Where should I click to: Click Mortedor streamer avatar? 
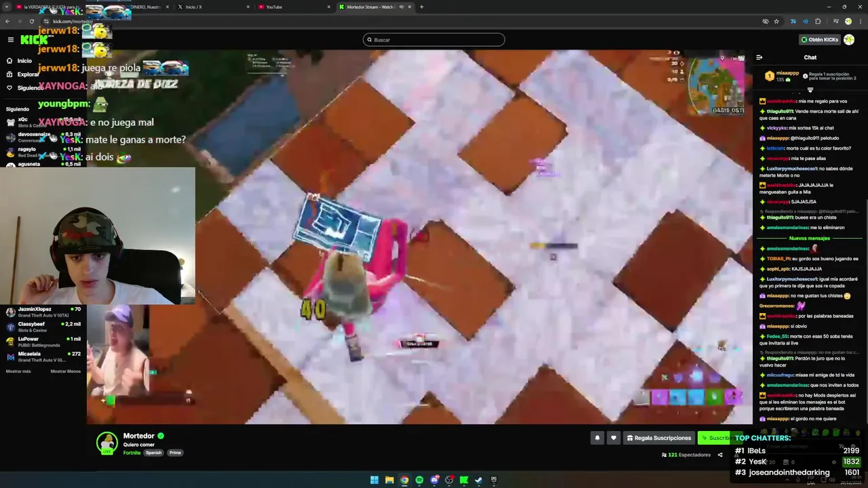[106, 443]
